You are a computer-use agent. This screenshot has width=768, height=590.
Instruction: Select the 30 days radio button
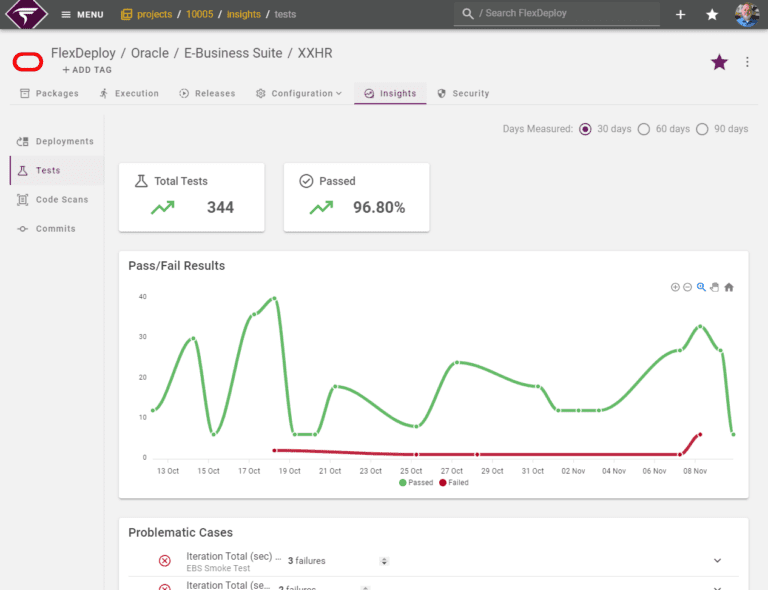point(585,129)
